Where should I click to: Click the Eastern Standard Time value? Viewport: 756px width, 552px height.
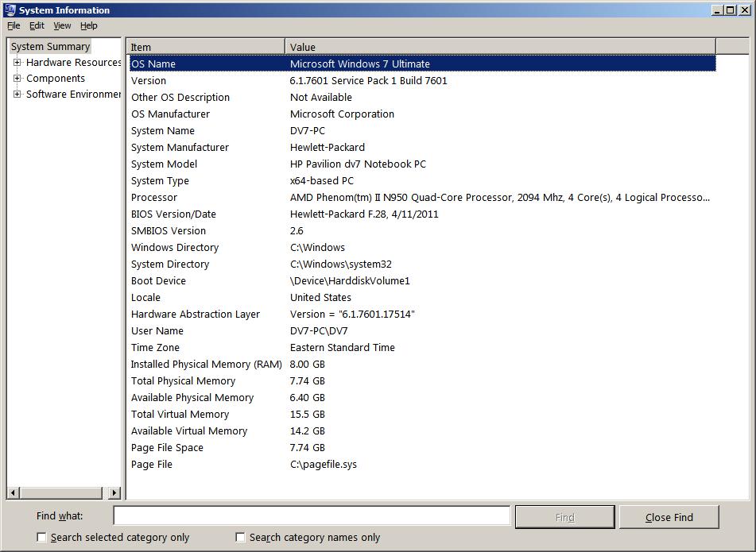[x=343, y=348]
